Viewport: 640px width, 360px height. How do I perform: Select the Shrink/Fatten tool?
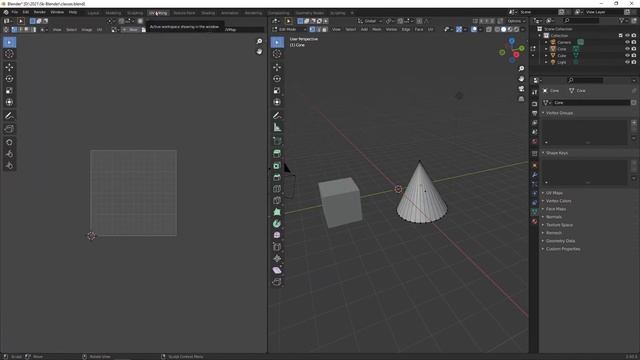coord(277,258)
